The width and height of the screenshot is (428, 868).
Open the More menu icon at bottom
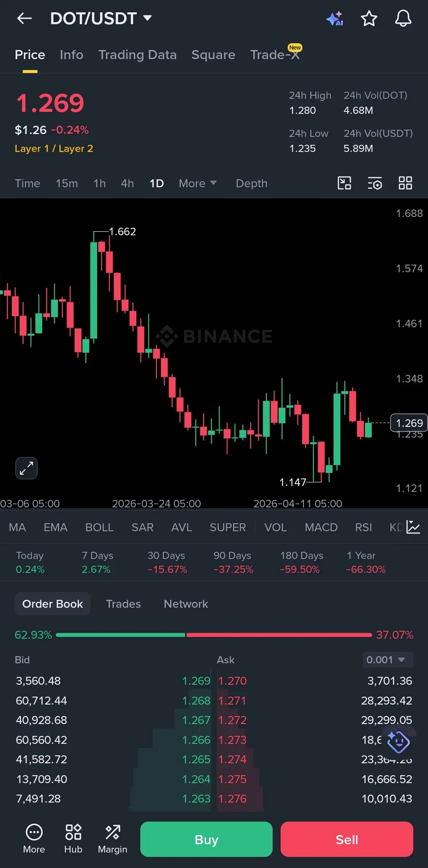click(x=34, y=839)
